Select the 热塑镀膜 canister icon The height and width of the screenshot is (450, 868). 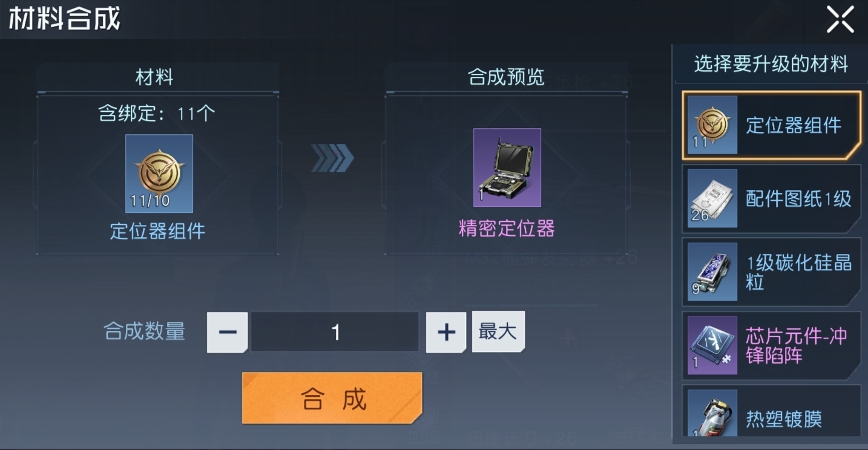pyautogui.click(x=712, y=412)
